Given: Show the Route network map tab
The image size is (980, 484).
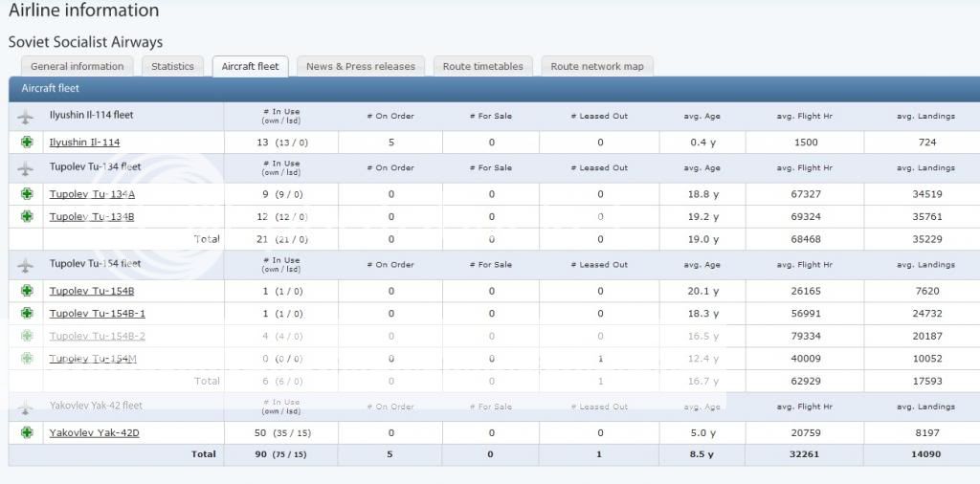Looking at the screenshot, I should click(597, 66).
